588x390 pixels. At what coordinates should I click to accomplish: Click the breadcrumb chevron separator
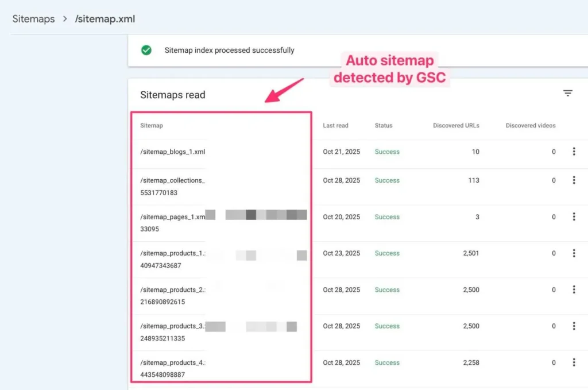pos(65,19)
